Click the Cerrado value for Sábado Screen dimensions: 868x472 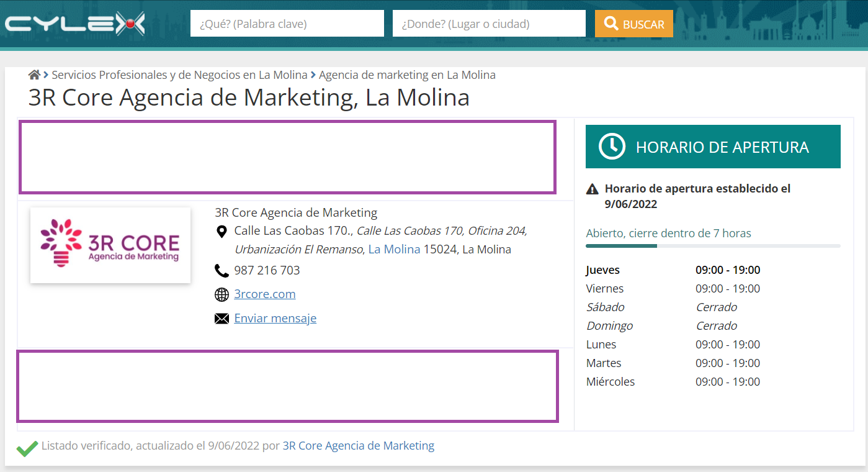coord(717,307)
